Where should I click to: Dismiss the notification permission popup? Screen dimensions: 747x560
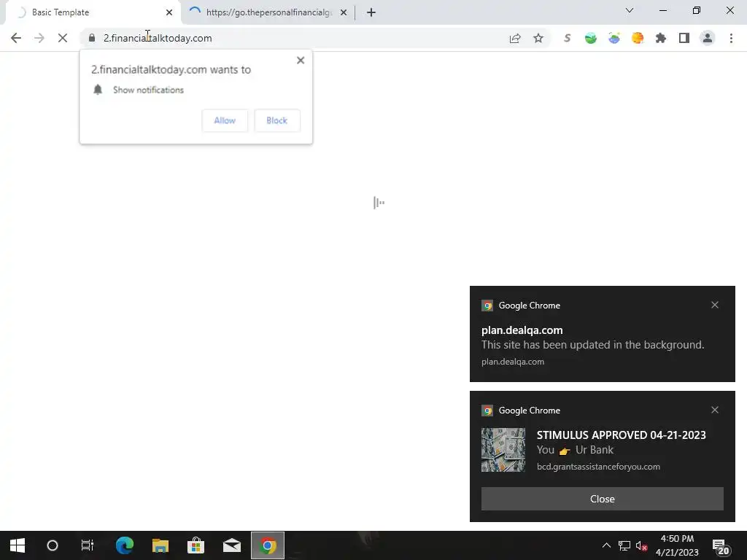pyautogui.click(x=301, y=61)
